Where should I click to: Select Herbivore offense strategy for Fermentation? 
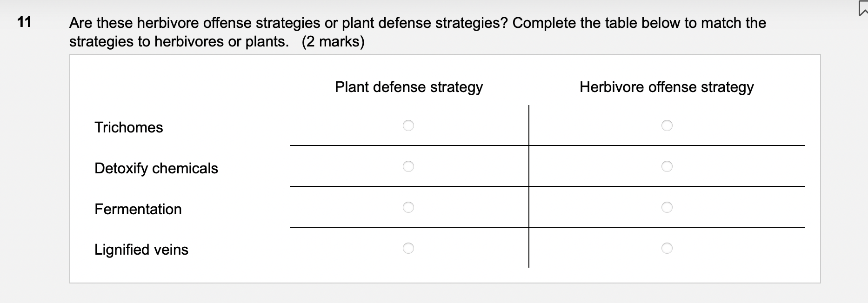(x=667, y=207)
